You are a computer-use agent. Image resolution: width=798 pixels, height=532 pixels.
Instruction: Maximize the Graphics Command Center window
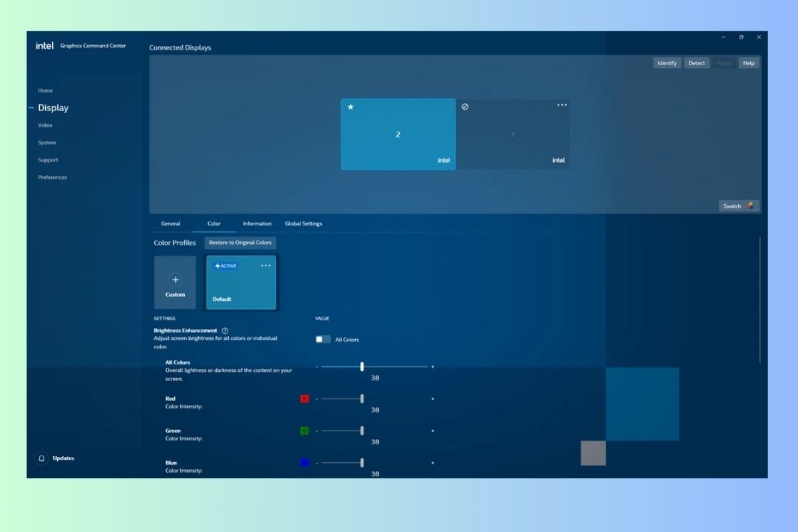click(741, 37)
